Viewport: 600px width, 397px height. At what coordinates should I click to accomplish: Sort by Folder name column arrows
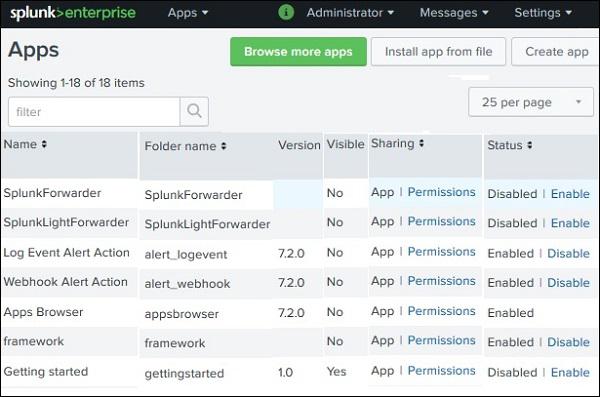click(223, 146)
